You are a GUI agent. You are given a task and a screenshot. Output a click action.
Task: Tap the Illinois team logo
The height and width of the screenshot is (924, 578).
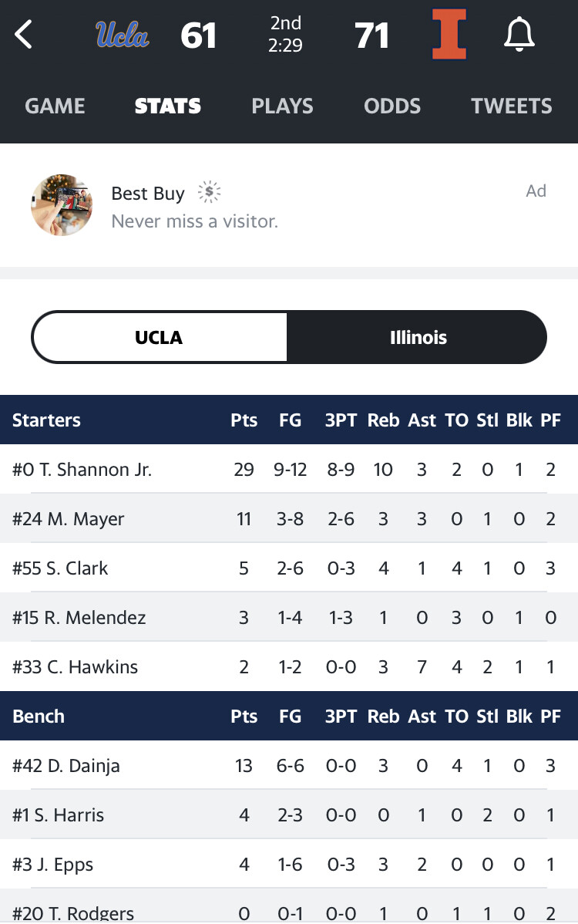pos(449,35)
